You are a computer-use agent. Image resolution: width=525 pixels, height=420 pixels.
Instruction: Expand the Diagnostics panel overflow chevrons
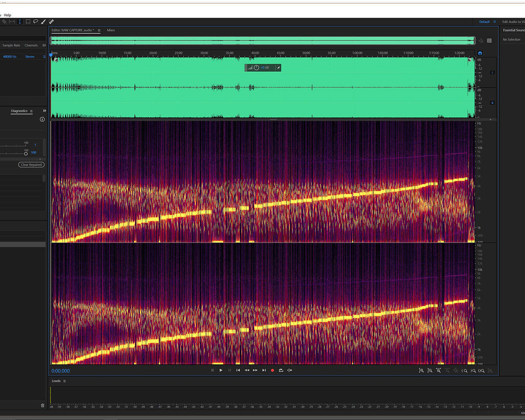point(44,111)
